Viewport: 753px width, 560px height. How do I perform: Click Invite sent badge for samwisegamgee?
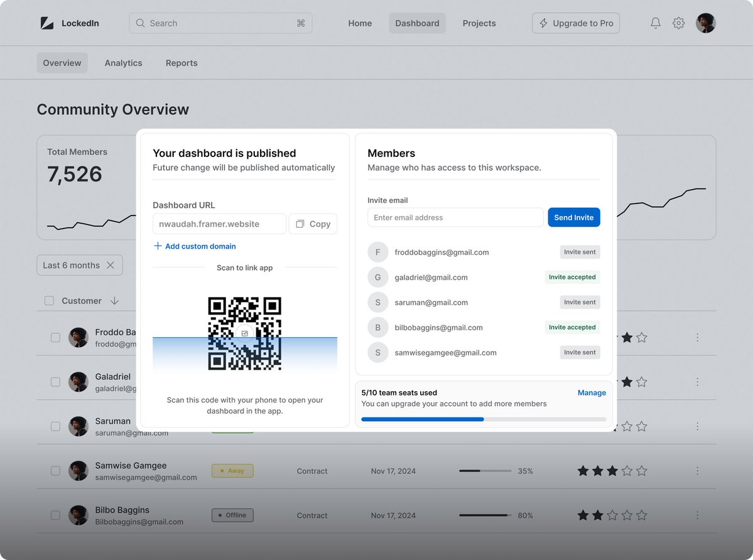580,352
